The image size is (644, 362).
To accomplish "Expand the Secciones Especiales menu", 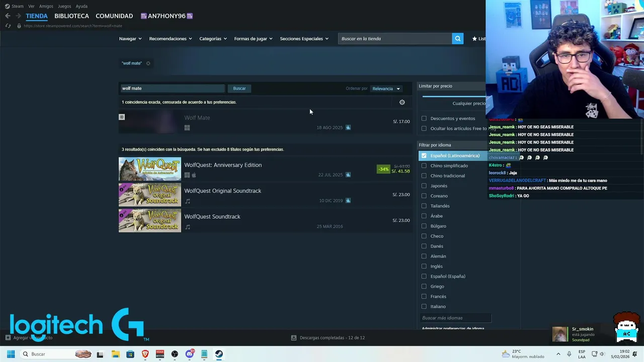I will point(304,39).
